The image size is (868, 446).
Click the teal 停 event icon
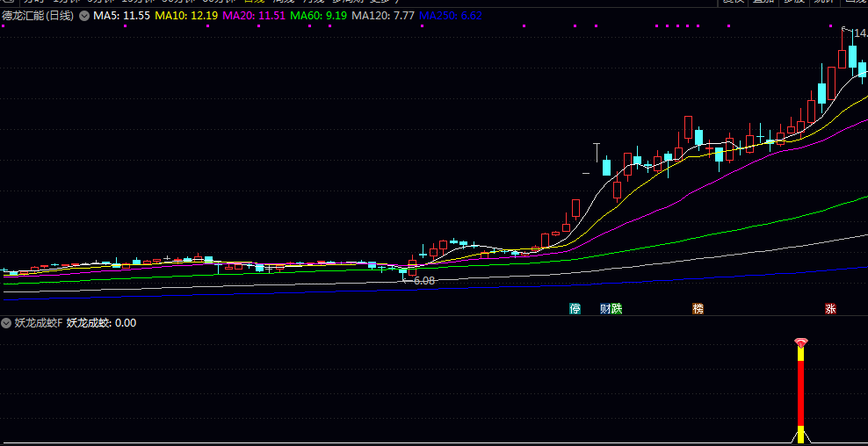(x=575, y=308)
